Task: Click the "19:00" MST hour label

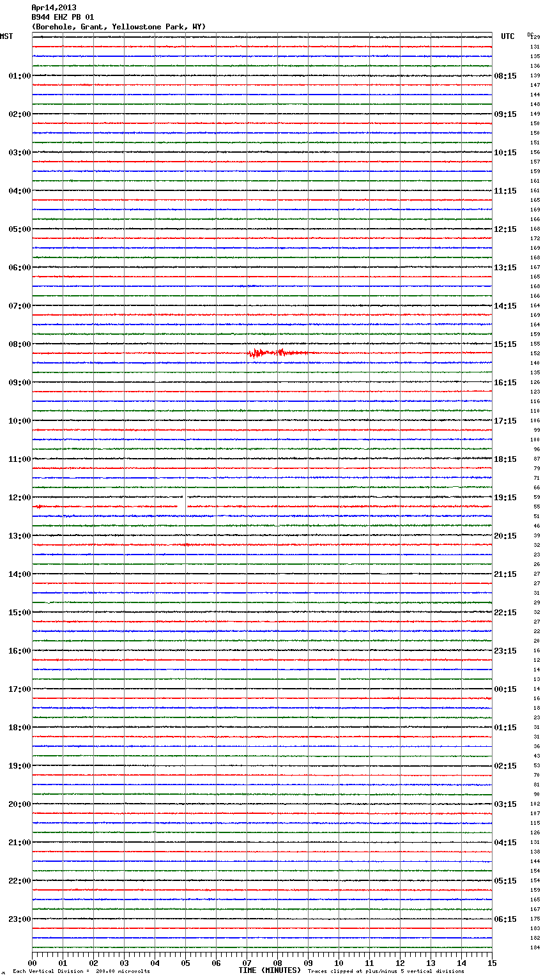Action: pos(20,766)
